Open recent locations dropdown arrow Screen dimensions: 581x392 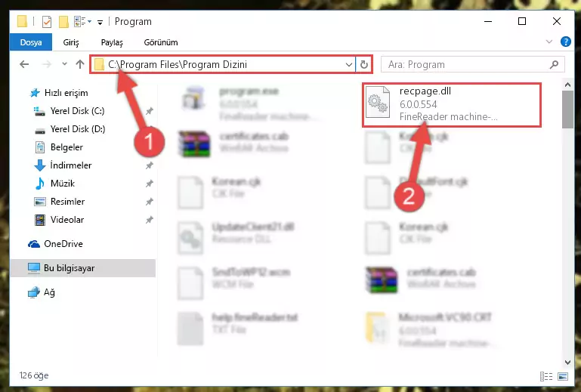click(64, 64)
